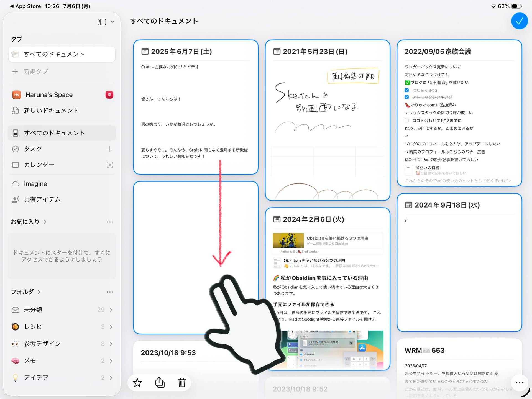This screenshot has width=532, height=399.
Task: Open すべてのドキュメント tab
Action: [x=62, y=54]
